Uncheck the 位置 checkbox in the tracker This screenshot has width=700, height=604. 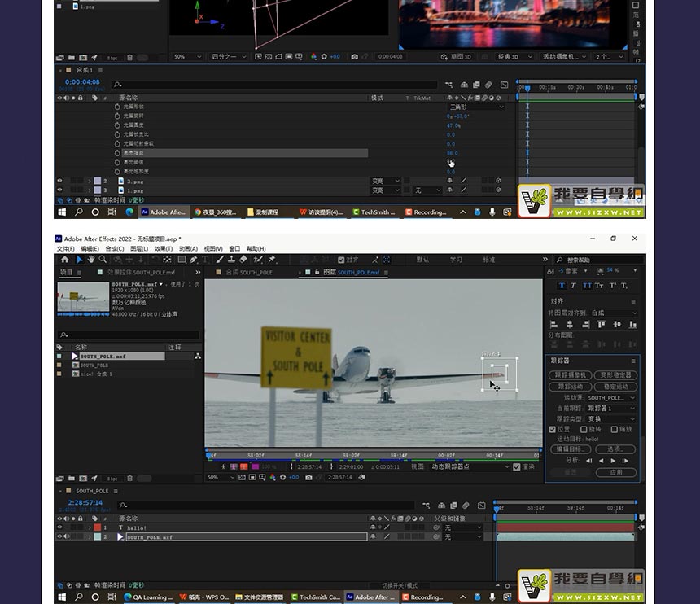point(552,430)
